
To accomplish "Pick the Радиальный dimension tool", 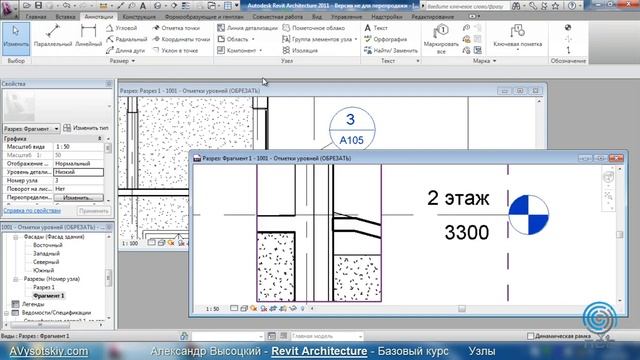I will pyautogui.click(x=127, y=39).
